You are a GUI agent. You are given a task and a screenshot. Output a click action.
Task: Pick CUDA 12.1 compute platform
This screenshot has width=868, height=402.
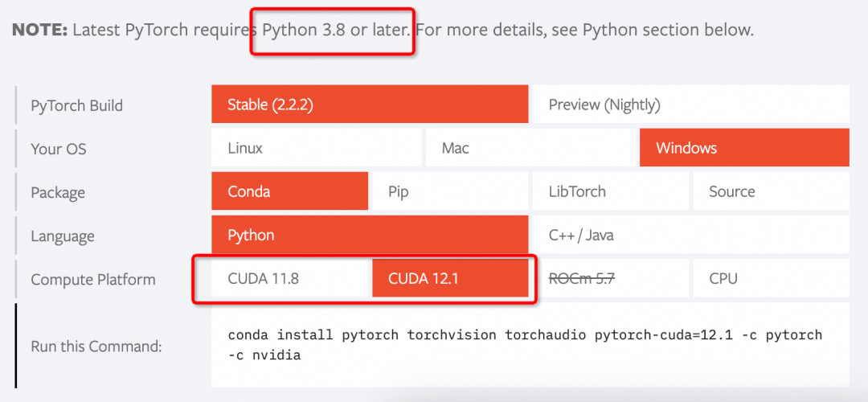pos(450,278)
